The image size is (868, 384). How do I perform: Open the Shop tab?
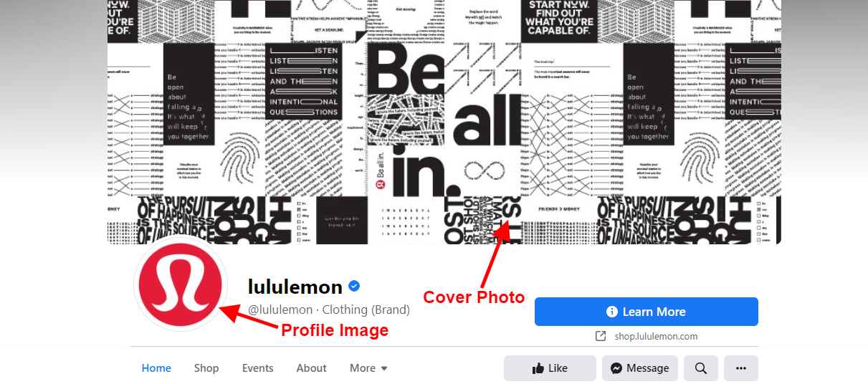pos(206,368)
